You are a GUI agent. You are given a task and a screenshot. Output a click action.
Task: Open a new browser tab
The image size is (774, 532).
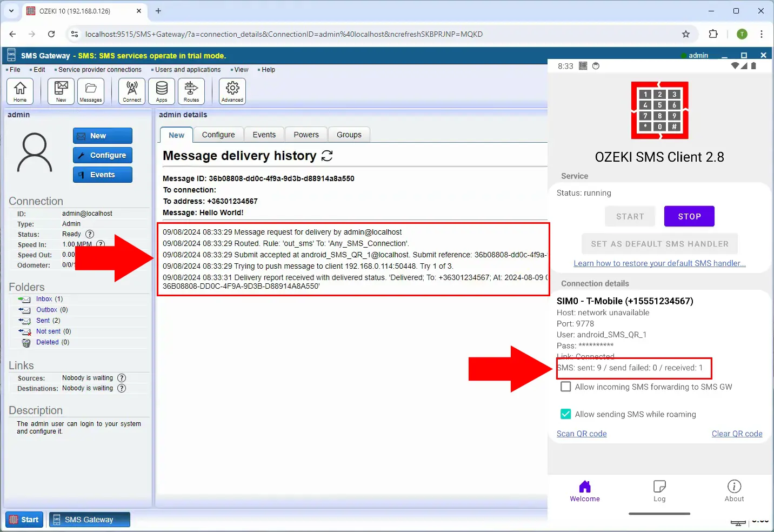(158, 11)
